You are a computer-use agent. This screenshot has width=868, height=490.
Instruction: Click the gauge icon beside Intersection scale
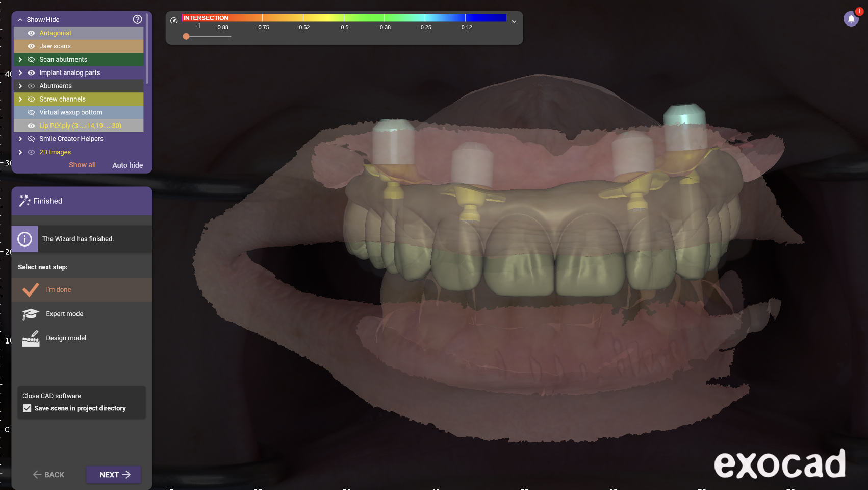[174, 20]
